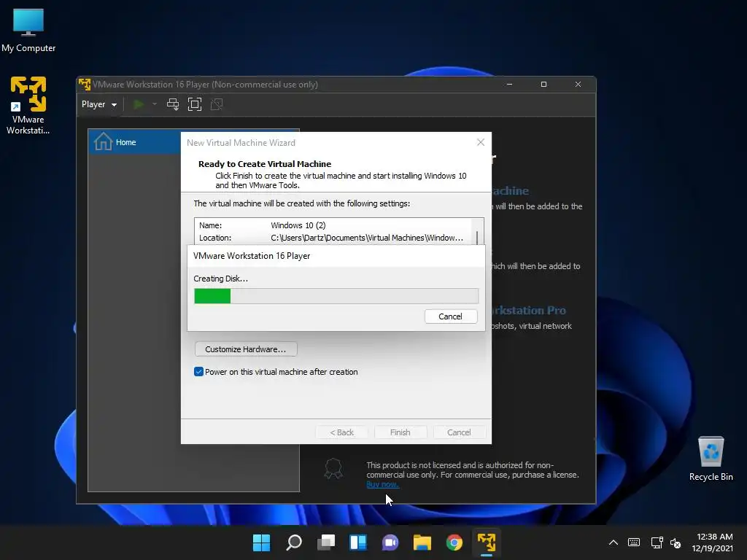Click the Customize Hardware button

click(x=246, y=349)
